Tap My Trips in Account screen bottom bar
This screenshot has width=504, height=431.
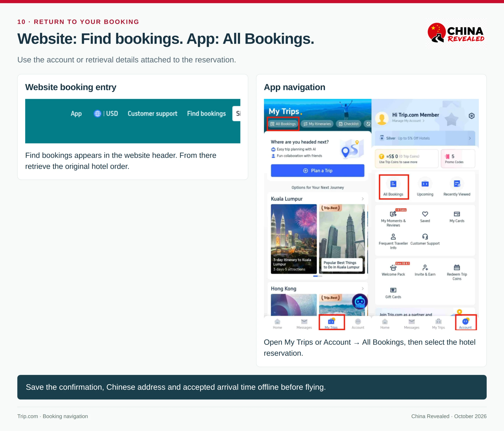pyautogui.click(x=438, y=324)
